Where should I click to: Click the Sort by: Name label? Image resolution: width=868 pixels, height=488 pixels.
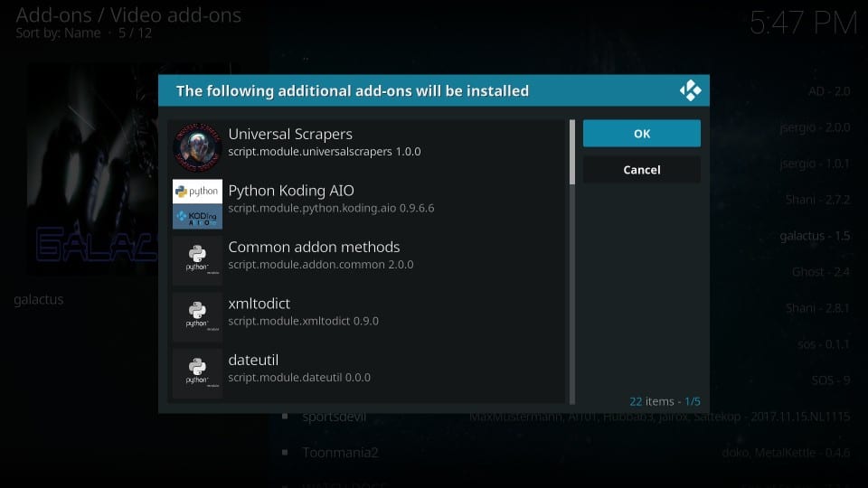(x=58, y=33)
